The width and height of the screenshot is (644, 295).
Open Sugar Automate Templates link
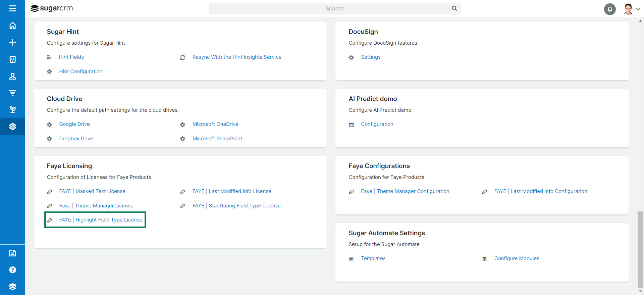click(x=373, y=258)
